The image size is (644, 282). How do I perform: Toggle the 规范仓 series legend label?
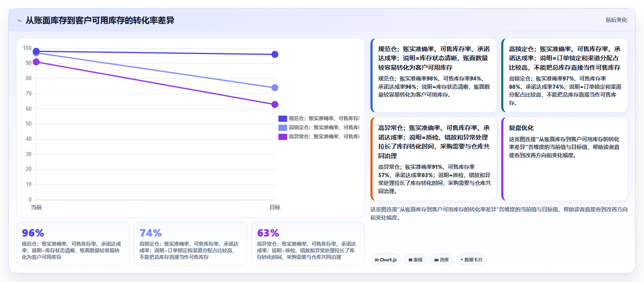click(x=324, y=118)
